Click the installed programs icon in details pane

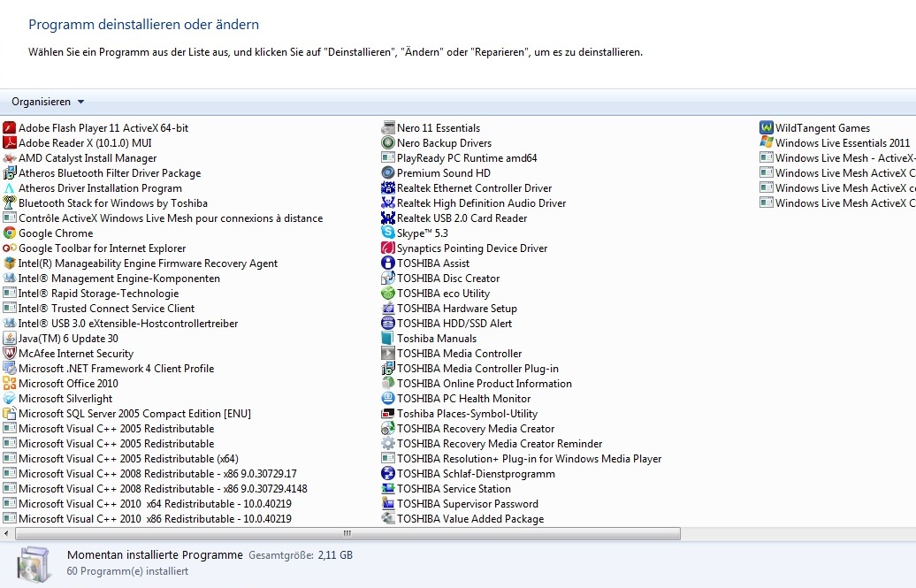34,563
